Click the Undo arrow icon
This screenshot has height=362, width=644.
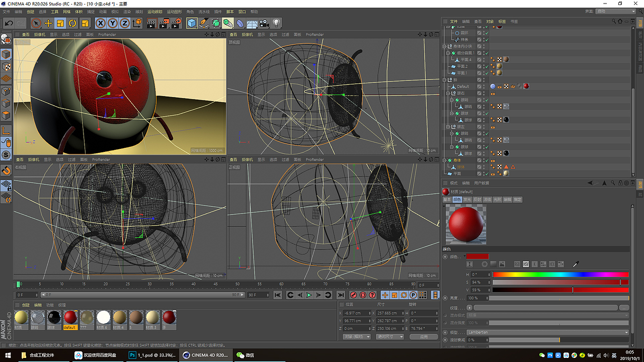9,23
